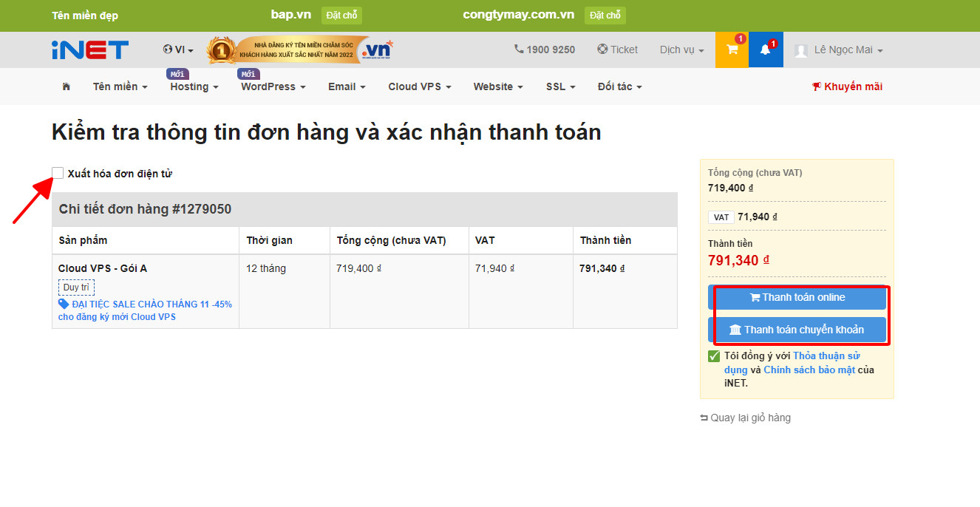The height and width of the screenshot is (507, 980).
Task: Click the congtymay.com.vn domain name
Action: pyautogui.click(x=518, y=15)
